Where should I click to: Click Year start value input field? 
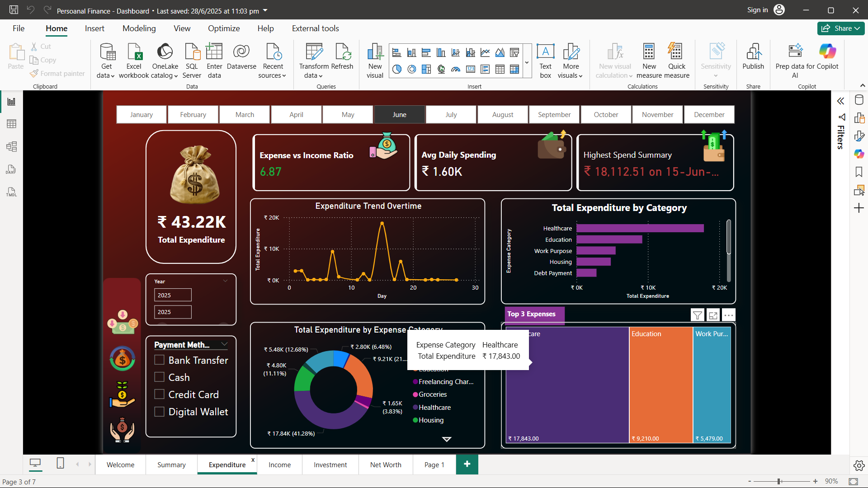[173, 295]
